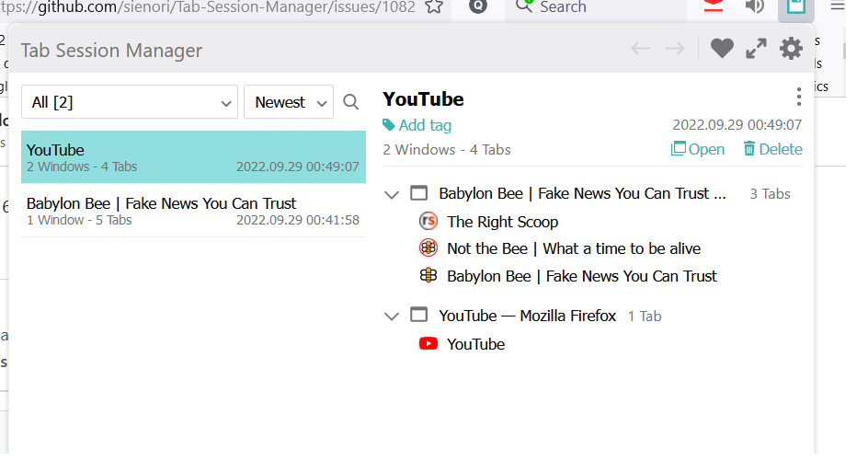Viewport: 868px width, 472px height.
Task: Go forward with the right arrow
Action: click(675, 49)
